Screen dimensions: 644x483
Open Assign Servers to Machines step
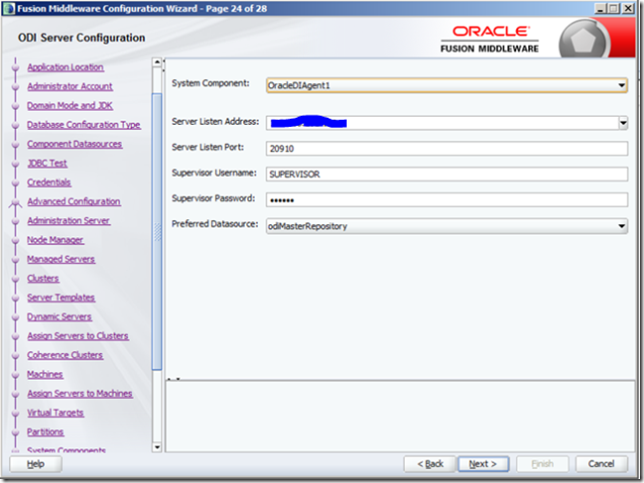tap(80, 393)
